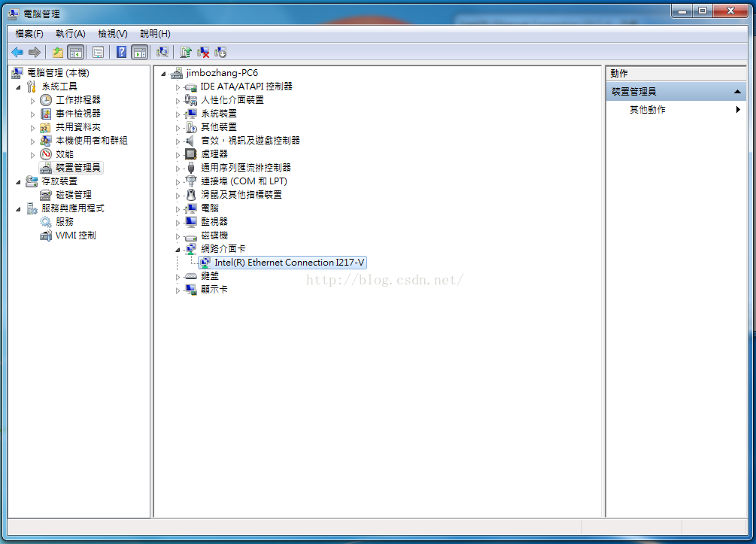Click the 通用序列匯流排控制器 USB icon
Image resolution: width=756 pixels, height=544 pixels.
click(x=191, y=167)
